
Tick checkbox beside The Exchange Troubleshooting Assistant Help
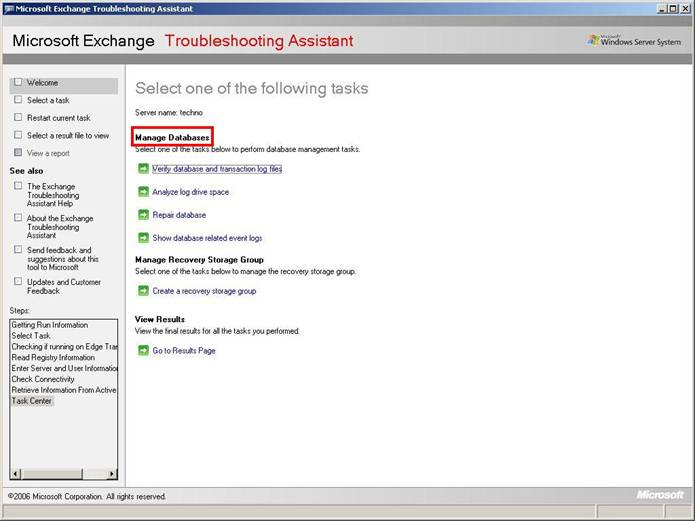click(18, 186)
